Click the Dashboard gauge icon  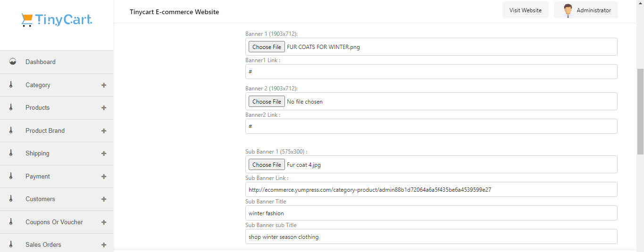click(x=13, y=62)
